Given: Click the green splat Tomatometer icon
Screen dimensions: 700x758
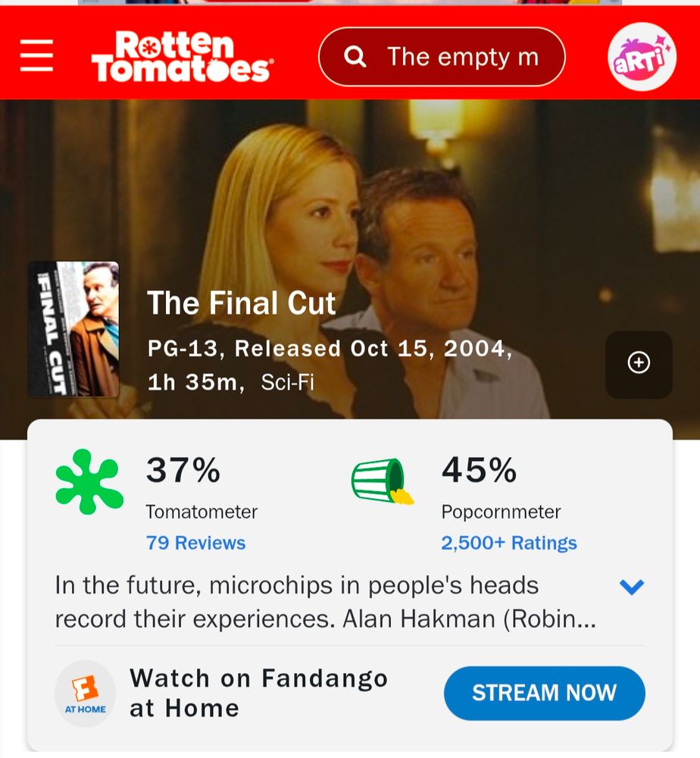Looking at the screenshot, I should pos(89,481).
